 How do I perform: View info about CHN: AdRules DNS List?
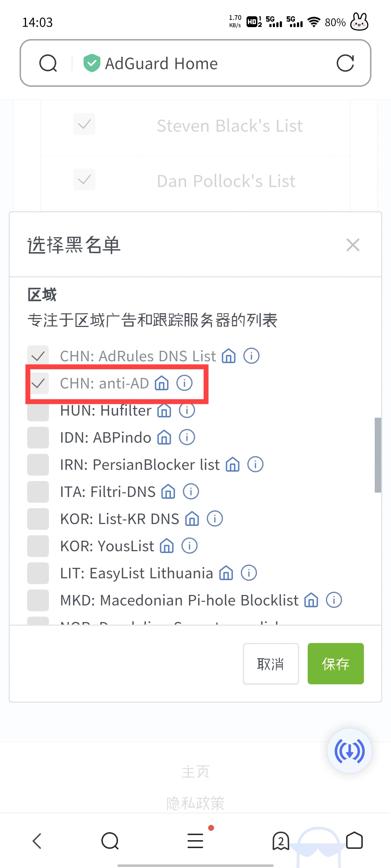pyautogui.click(x=251, y=356)
